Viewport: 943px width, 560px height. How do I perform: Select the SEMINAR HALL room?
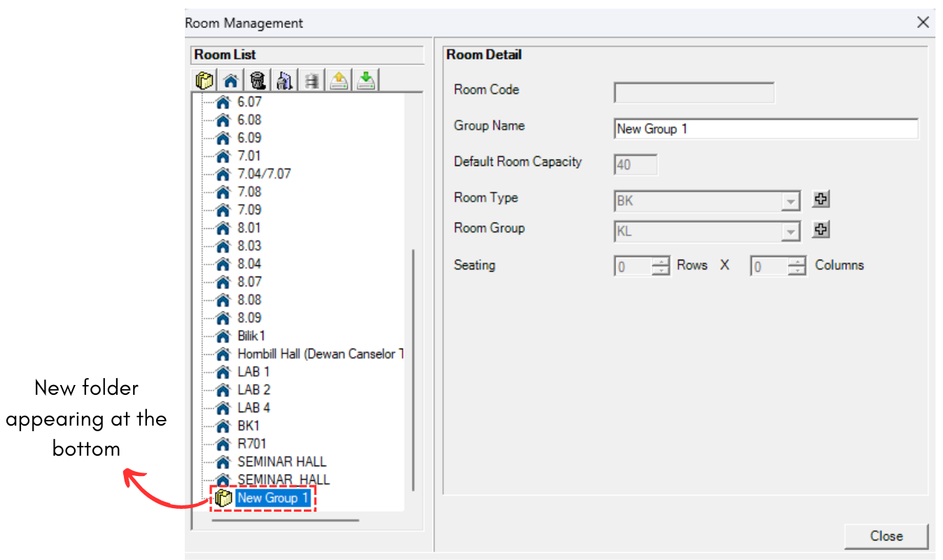point(281,462)
